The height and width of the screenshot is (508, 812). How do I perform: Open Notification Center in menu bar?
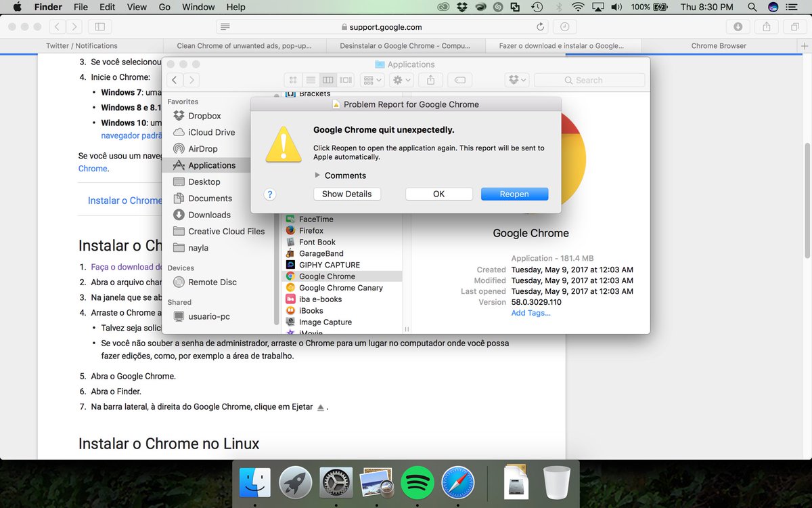pyautogui.click(x=793, y=7)
